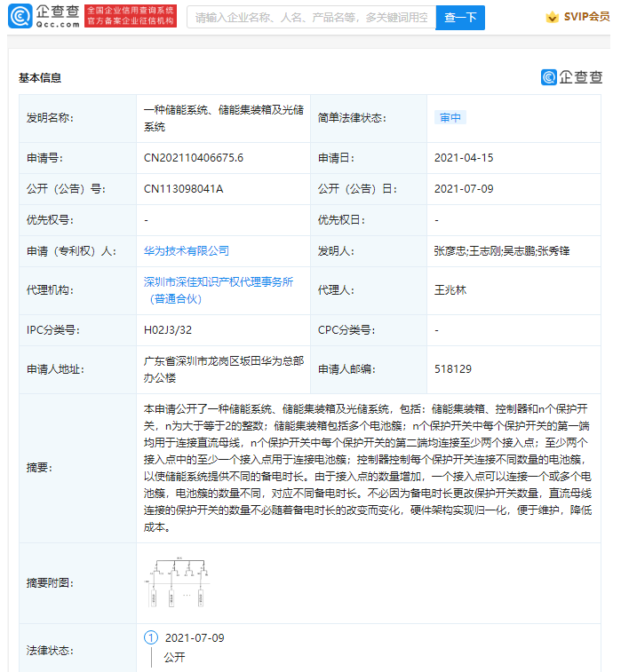Click inventor name 张秀锋
The width and height of the screenshot is (621, 672).
[553, 250]
